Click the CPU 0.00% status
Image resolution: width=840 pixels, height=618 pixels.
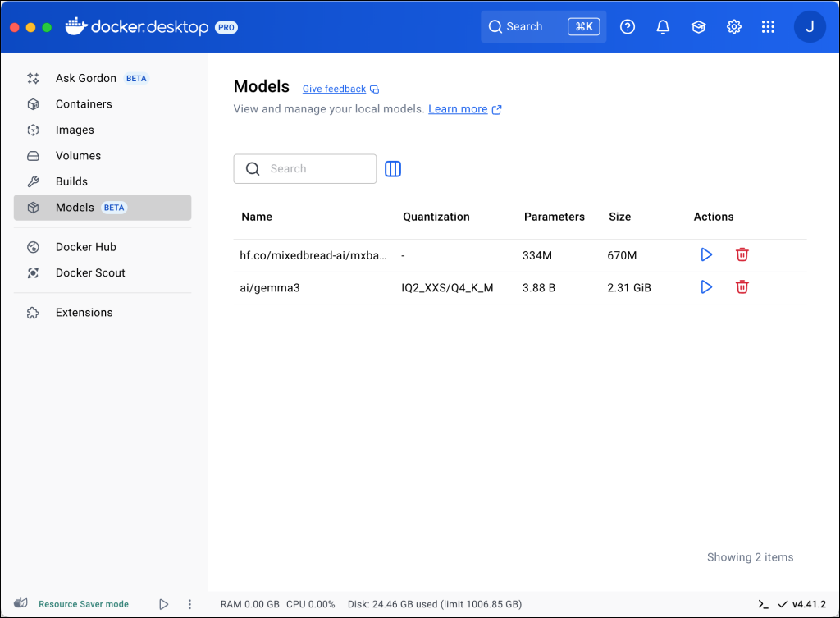pos(311,604)
